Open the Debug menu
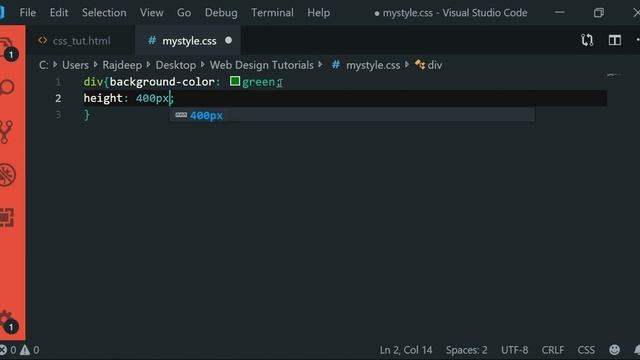The image size is (640, 360). (221, 13)
